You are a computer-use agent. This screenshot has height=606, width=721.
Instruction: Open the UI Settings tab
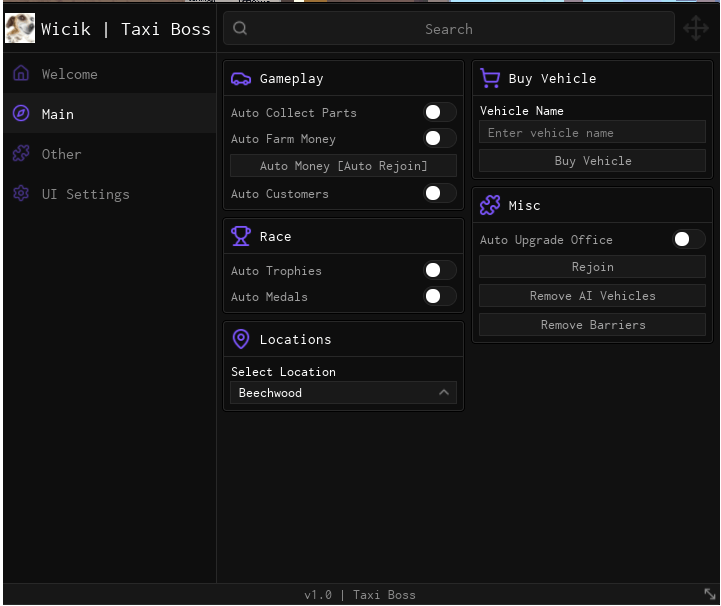[109, 194]
